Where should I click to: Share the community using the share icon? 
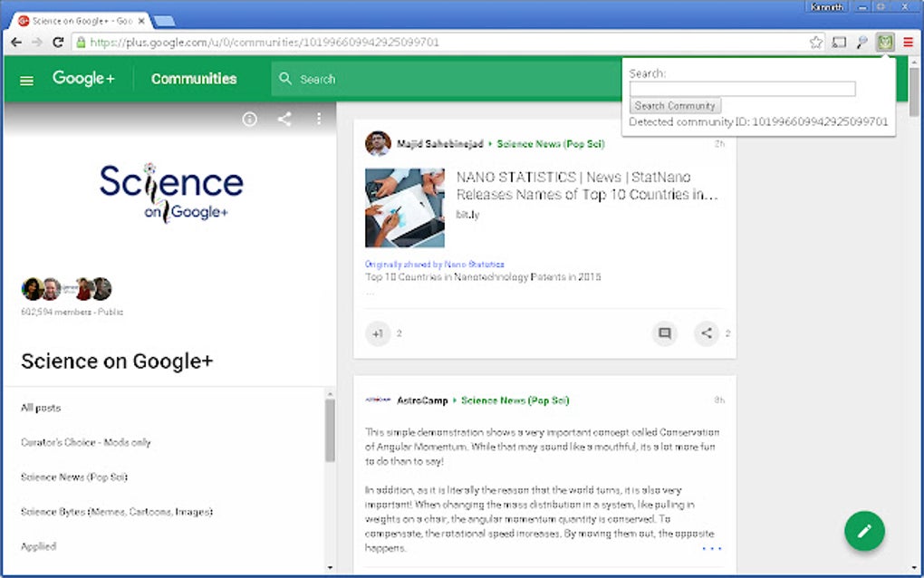(x=284, y=120)
